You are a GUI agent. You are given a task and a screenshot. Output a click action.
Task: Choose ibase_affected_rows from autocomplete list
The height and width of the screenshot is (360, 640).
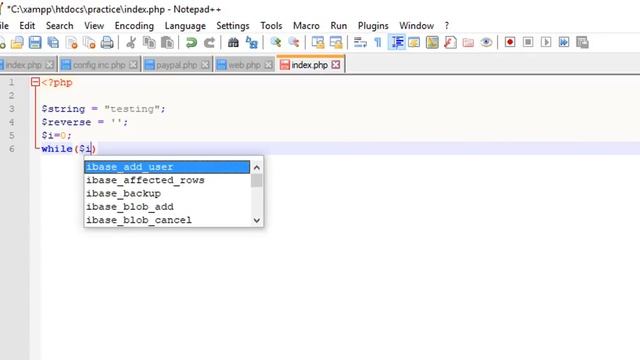pyautogui.click(x=167, y=180)
